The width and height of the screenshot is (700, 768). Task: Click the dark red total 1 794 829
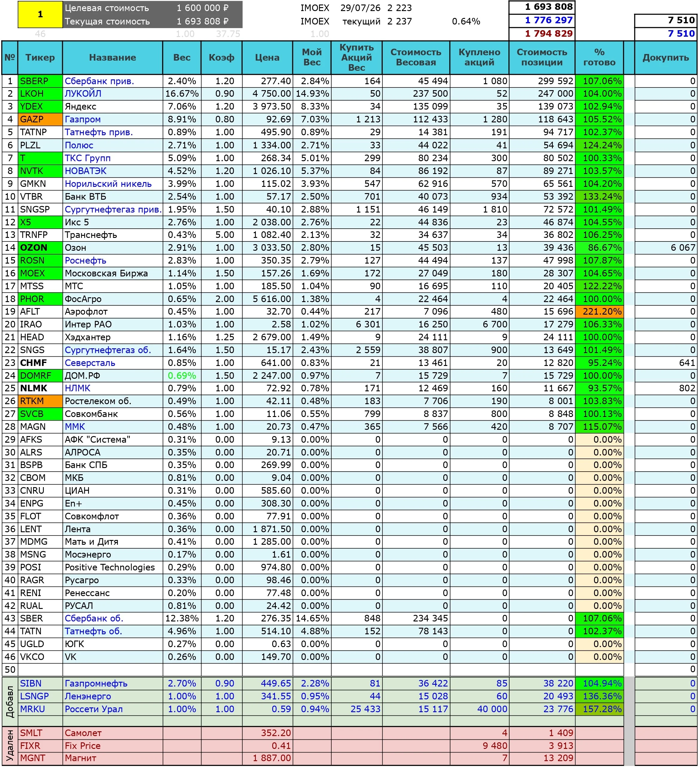(542, 33)
